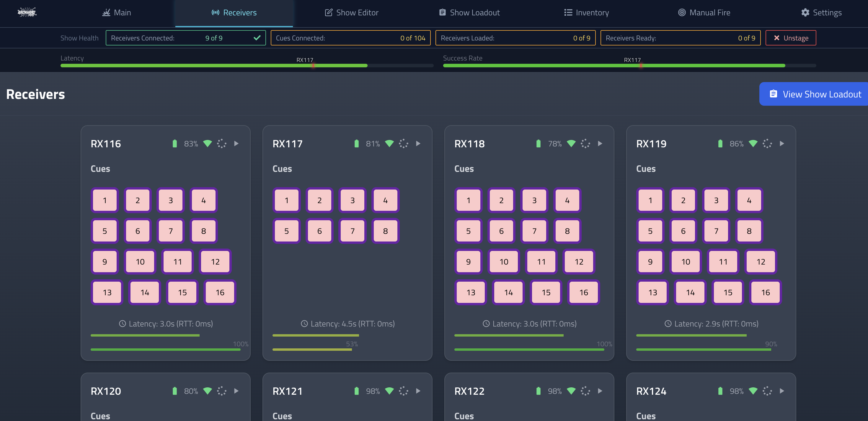Click the RX118 loading spinner icon

[x=585, y=143]
